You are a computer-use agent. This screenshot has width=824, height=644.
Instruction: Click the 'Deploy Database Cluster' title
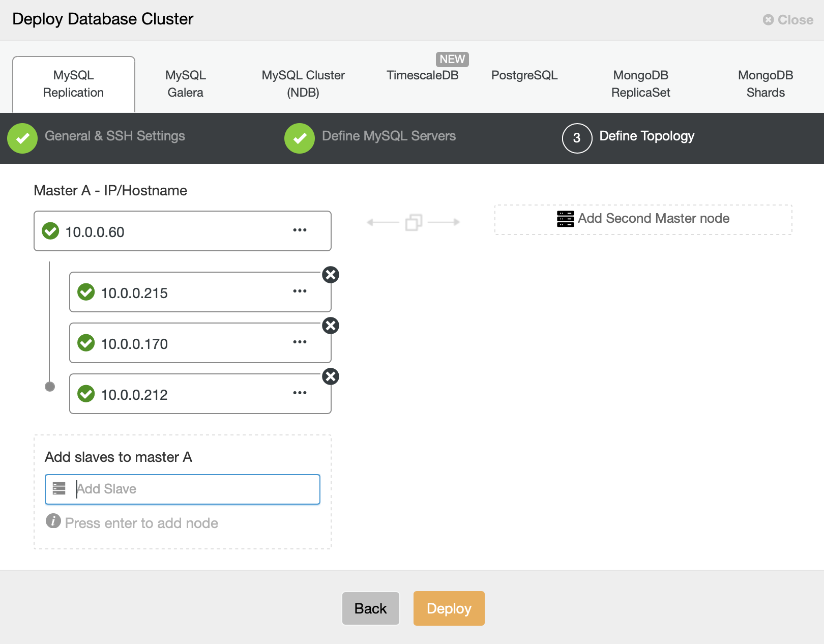(103, 19)
